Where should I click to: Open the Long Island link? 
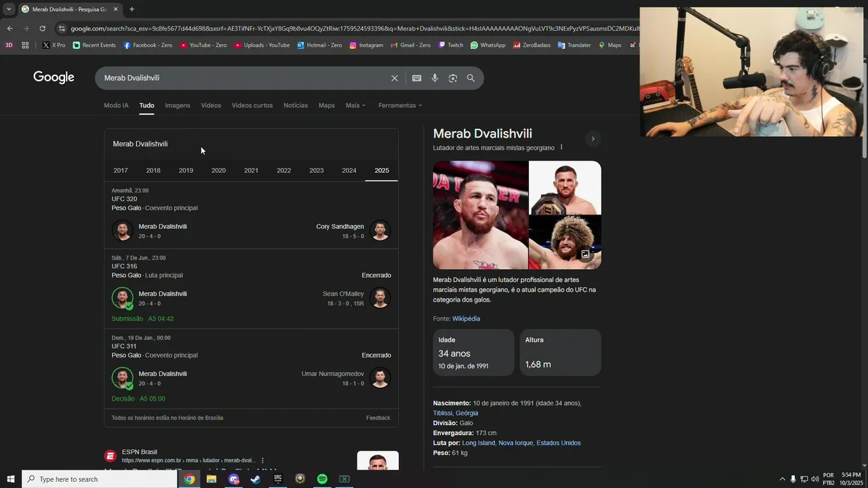pyautogui.click(x=479, y=443)
